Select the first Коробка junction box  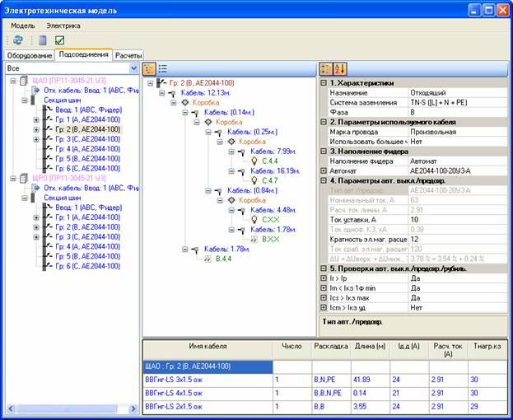click(206, 103)
